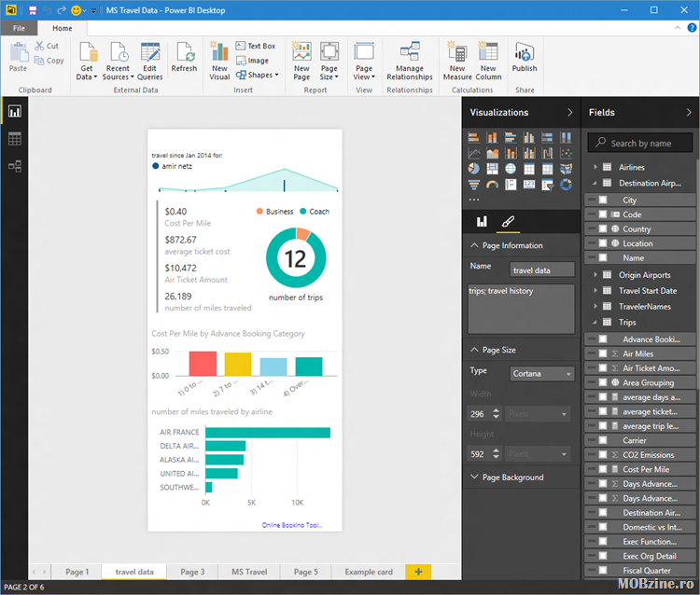
Task: Open the Online Booking Tool link
Action: [292, 525]
